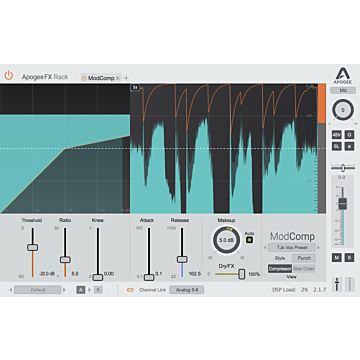Toggle the SL soft limit button
360x360 pixels.
337,146
